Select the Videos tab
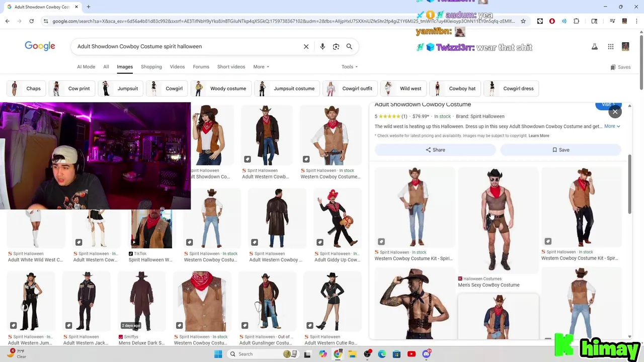 (x=177, y=66)
